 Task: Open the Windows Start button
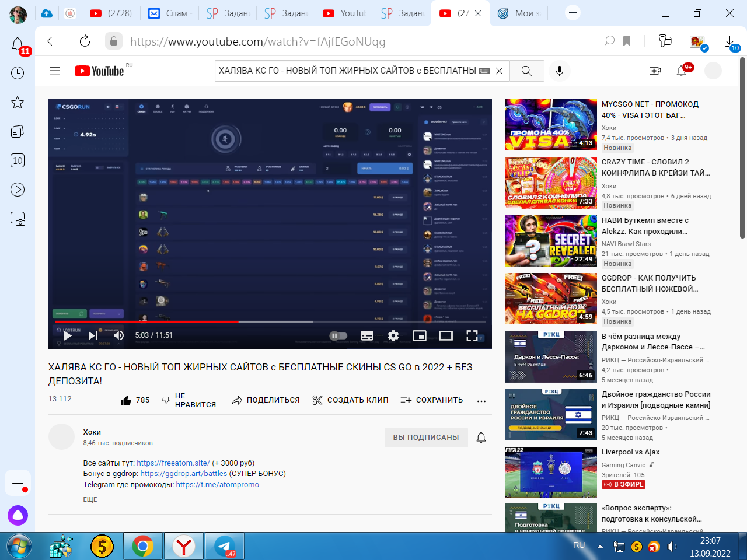coord(19,547)
